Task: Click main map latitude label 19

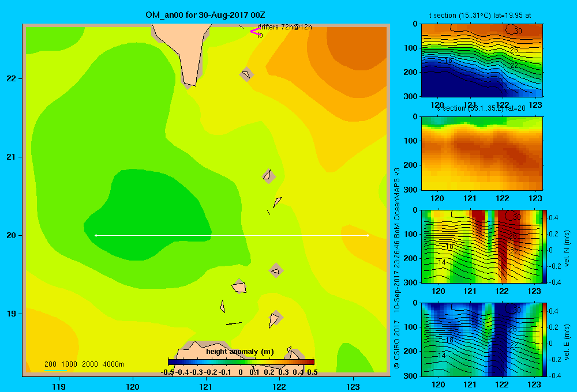Action: pos(11,314)
